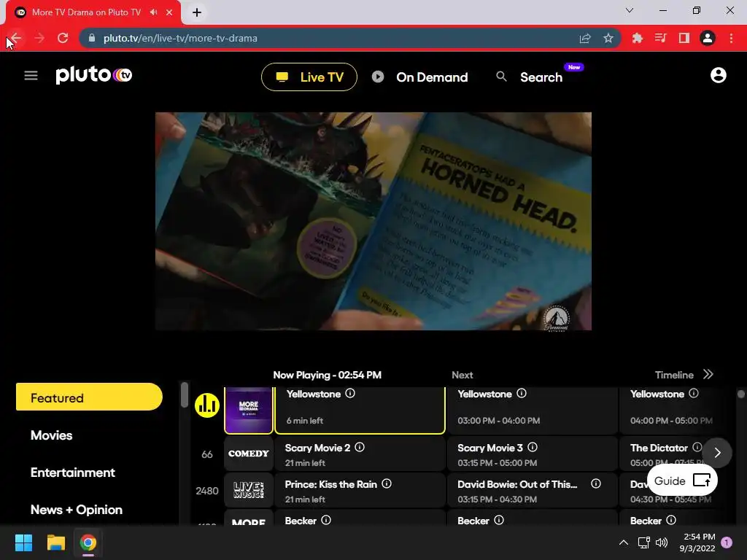Click the category list scrollbar
Screen dimensions: 747x560
[x=185, y=394]
